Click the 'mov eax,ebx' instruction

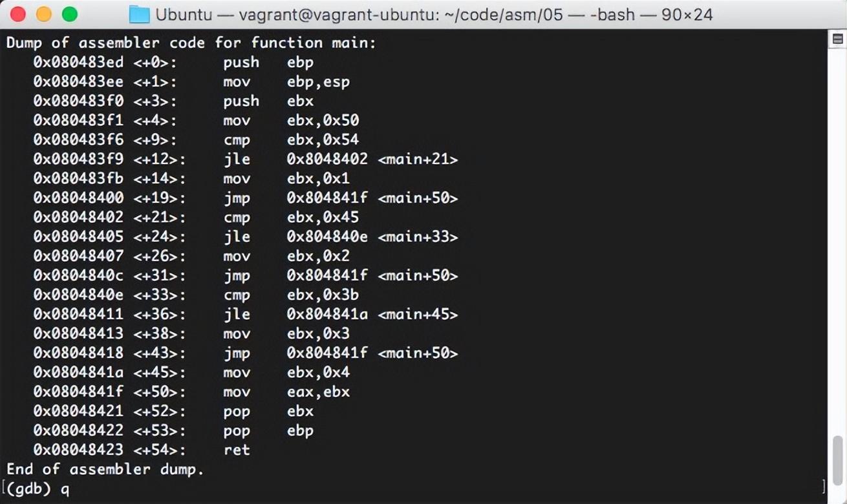pyautogui.click(x=286, y=392)
